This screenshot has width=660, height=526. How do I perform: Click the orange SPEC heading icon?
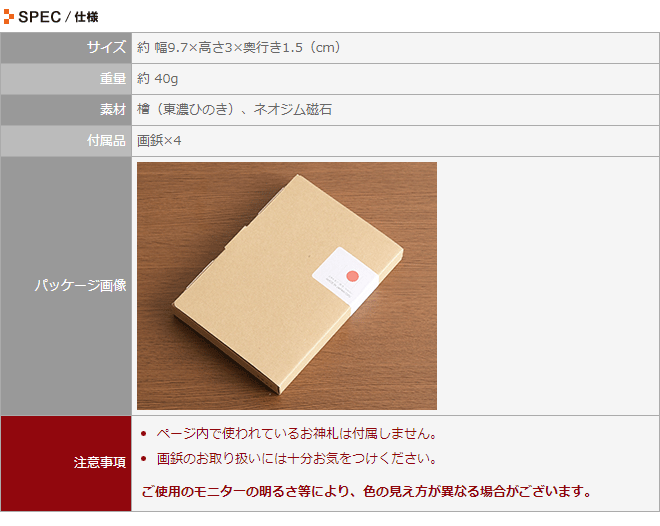(8, 16)
